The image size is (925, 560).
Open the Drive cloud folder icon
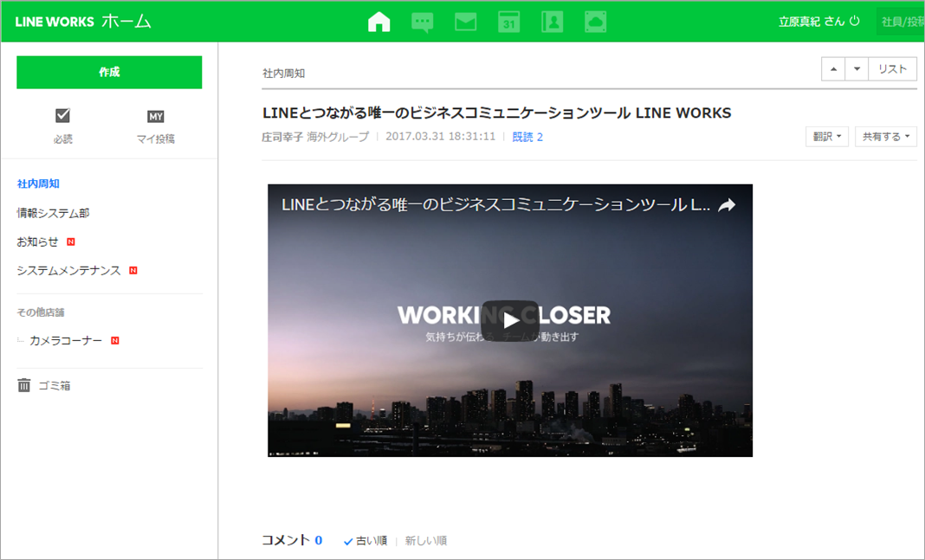596,22
